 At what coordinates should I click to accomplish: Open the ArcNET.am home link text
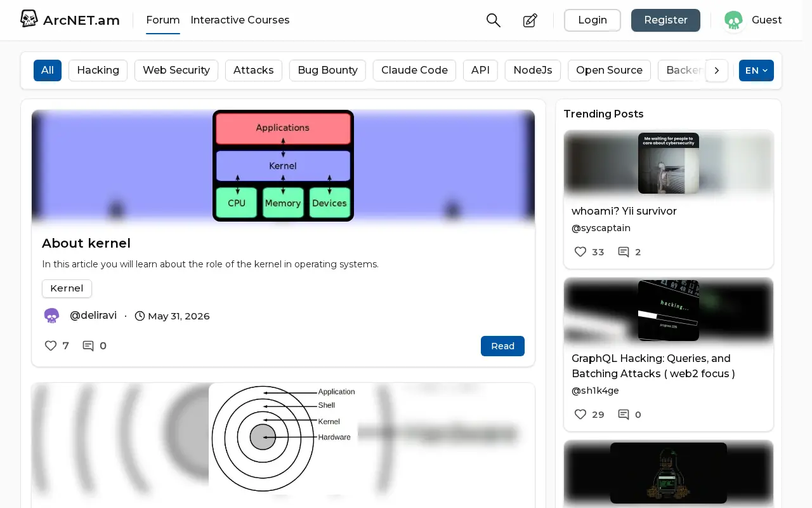point(81,20)
